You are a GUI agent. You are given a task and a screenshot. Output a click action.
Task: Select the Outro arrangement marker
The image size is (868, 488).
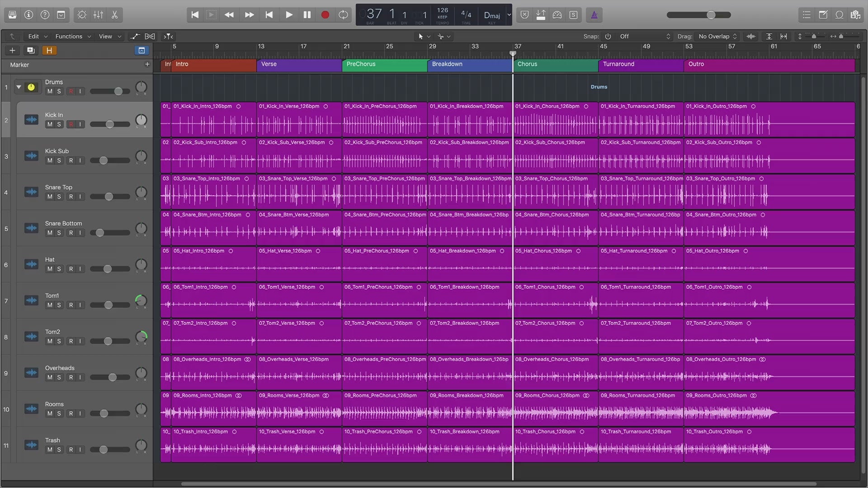point(769,65)
